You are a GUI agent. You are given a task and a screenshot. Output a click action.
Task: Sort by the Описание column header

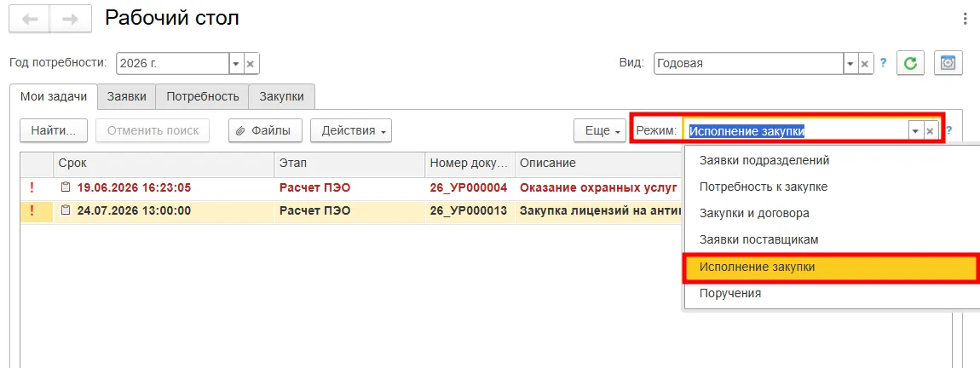coord(599,164)
